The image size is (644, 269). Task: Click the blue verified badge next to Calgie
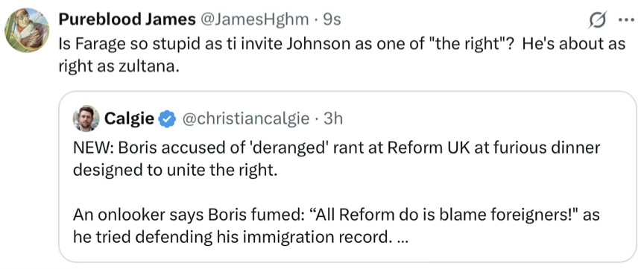point(167,119)
